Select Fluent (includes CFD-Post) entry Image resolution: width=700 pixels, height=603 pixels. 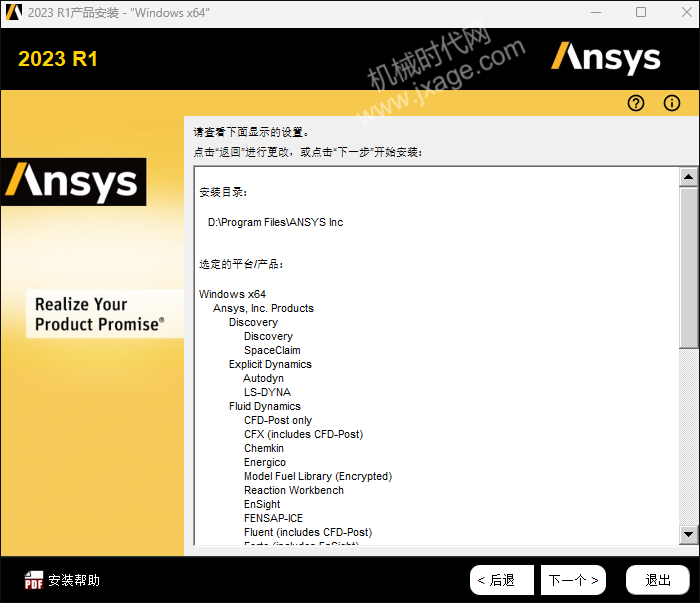point(308,532)
